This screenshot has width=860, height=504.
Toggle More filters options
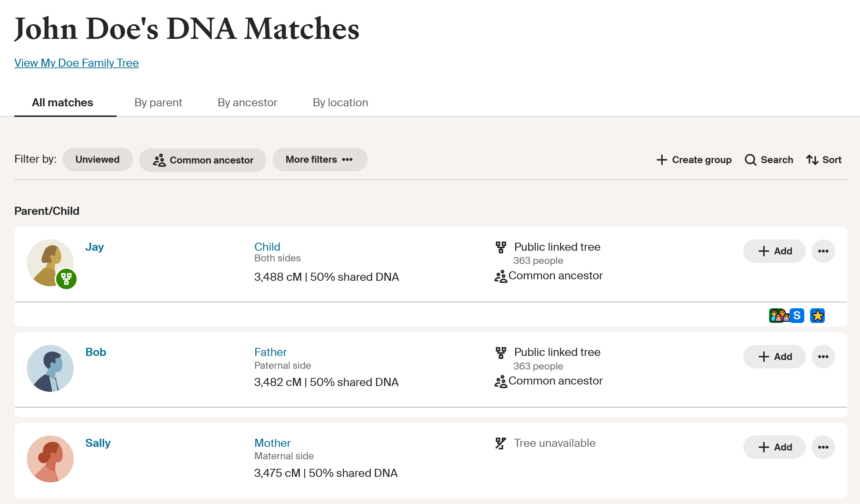tap(320, 159)
